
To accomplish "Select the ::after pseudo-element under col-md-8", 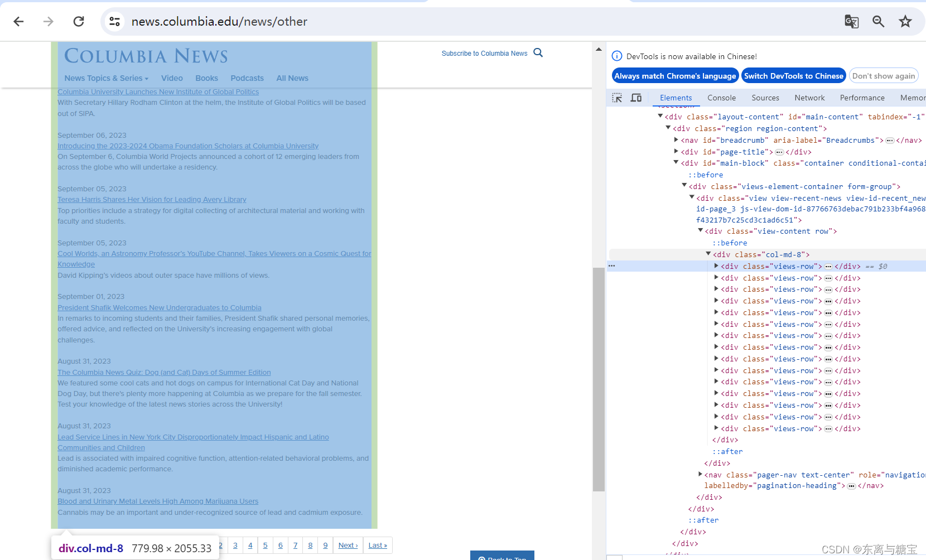I will [727, 452].
